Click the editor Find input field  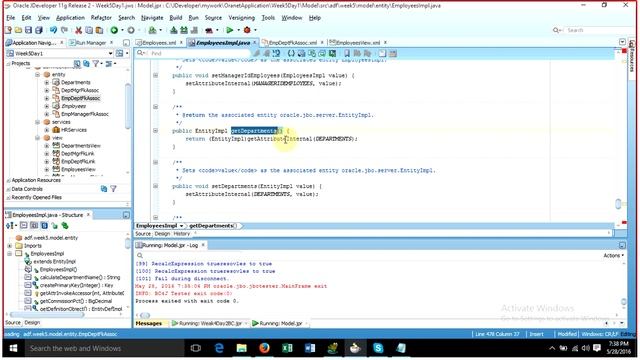click(198, 53)
